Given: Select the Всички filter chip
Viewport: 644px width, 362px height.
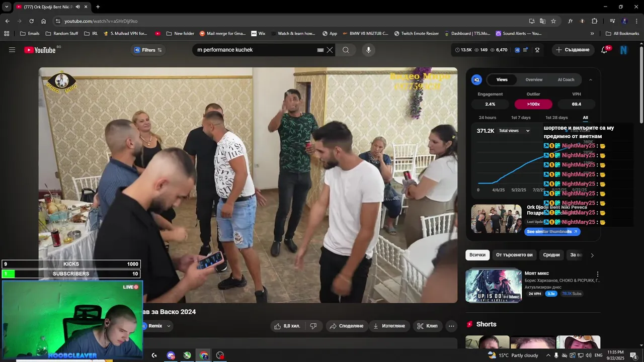Looking at the screenshot, I should [477, 255].
